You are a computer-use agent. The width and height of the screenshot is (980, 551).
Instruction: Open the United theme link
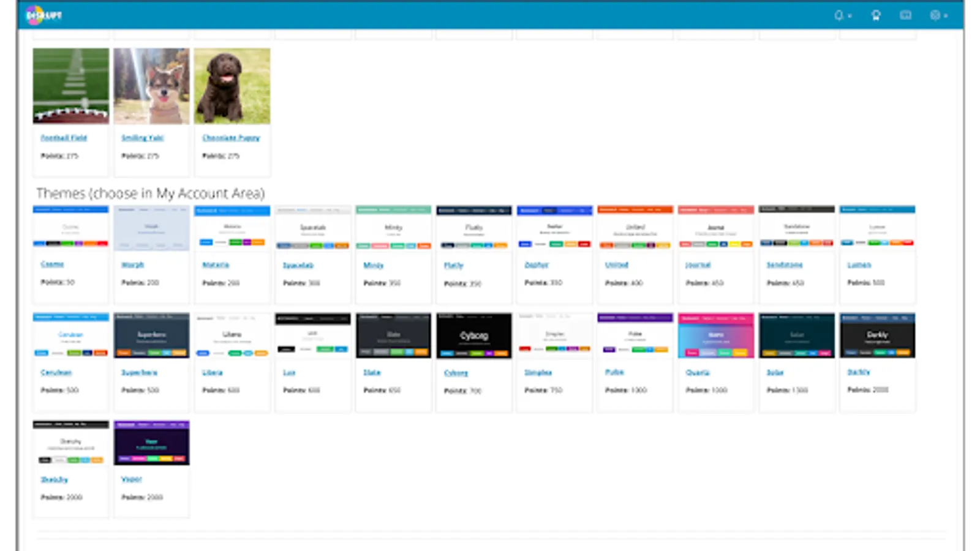[617, 265]
